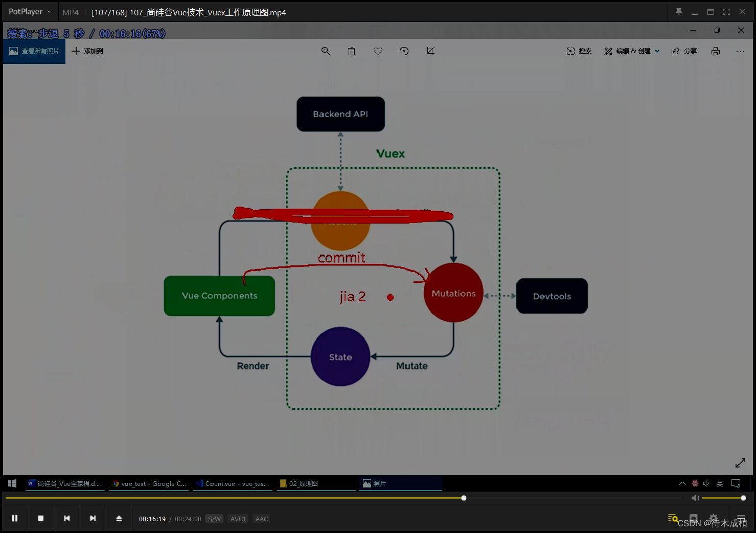Viewport: 756px width, 533px height.
Task: Print the photo with printer icon
Action: pyautogui.click(x=716, y=51)
